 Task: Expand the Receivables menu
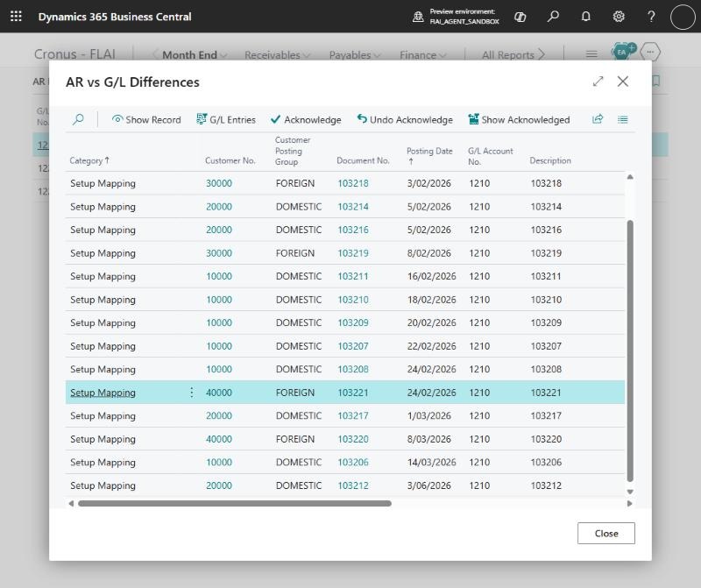[277, 55]
